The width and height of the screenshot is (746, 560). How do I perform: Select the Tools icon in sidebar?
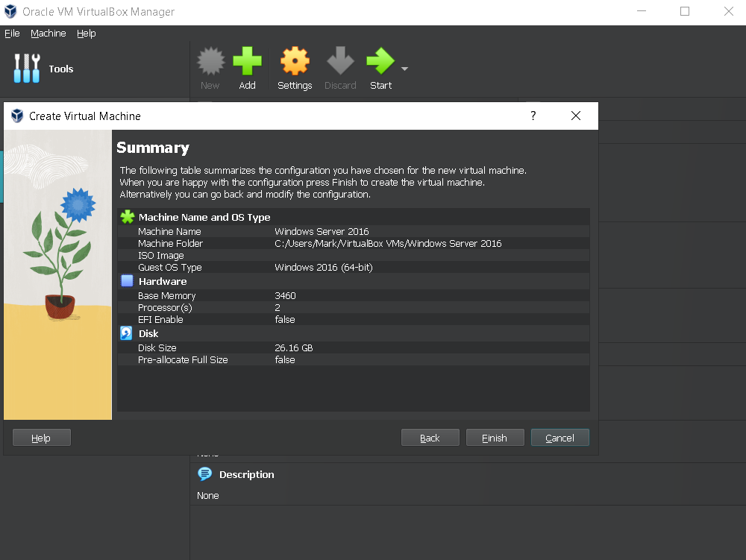[x=27, y=69]
